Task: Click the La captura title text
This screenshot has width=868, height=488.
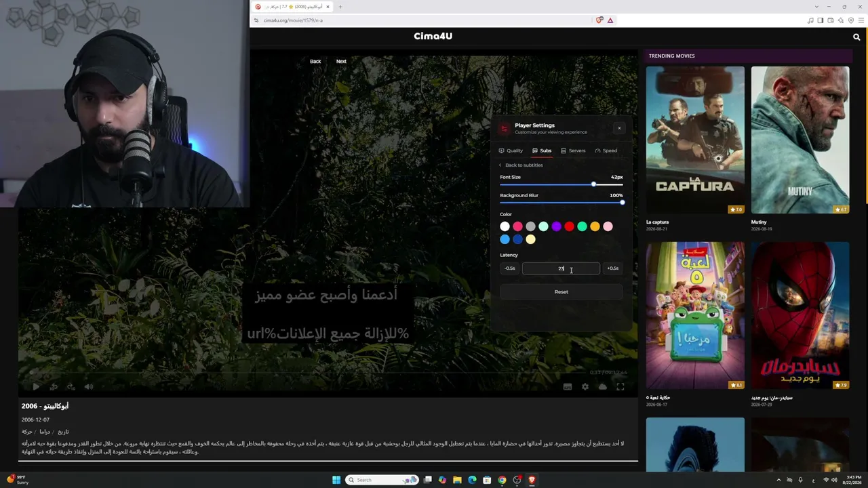Action: (658, 222)
